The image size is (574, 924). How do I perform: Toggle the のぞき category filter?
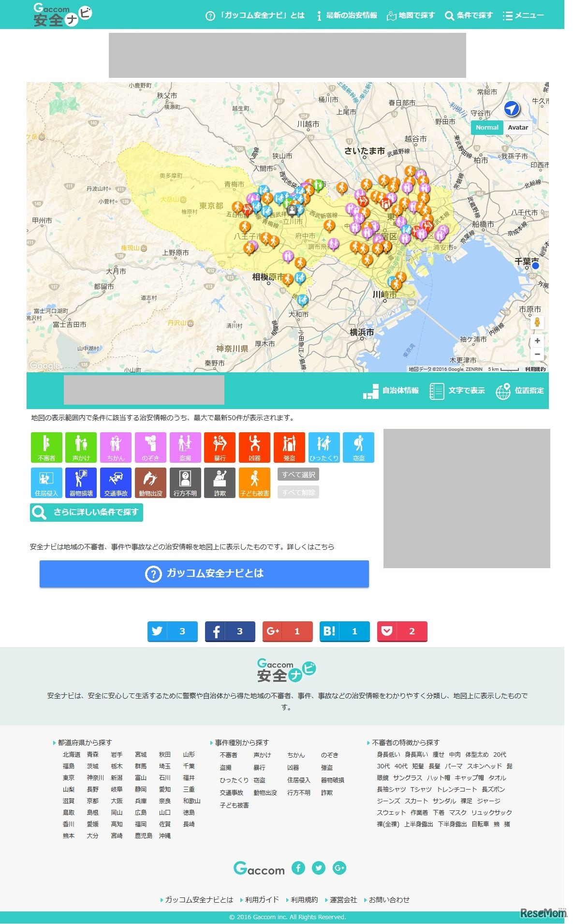[x=150, y=447]
